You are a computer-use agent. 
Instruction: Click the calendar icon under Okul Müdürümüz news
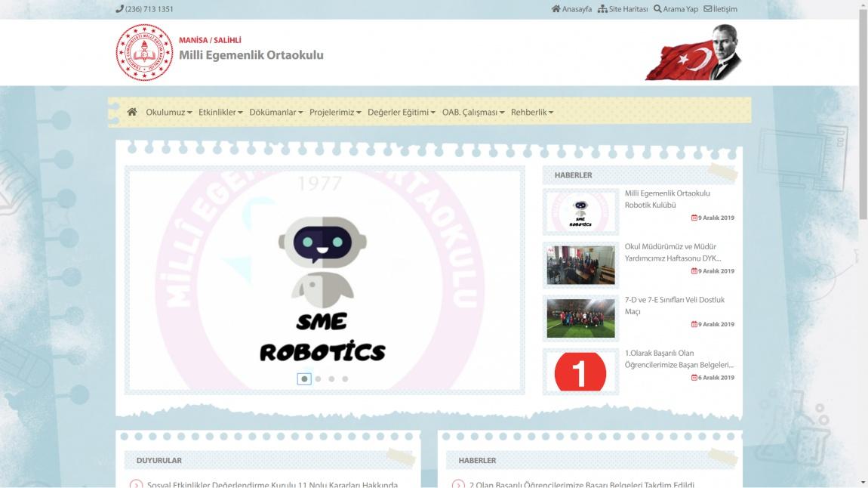tap(694, 271)
